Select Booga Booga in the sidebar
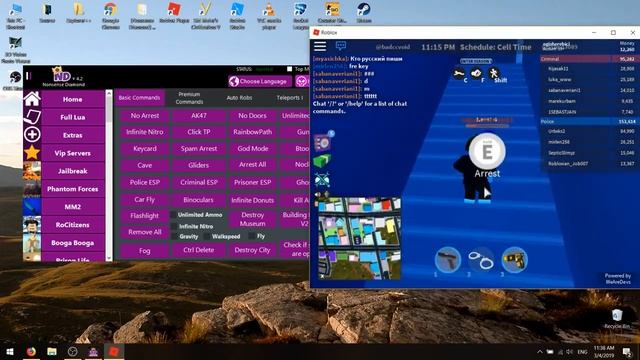This screenshot has height=360, width=640. (x=73, y=242)
